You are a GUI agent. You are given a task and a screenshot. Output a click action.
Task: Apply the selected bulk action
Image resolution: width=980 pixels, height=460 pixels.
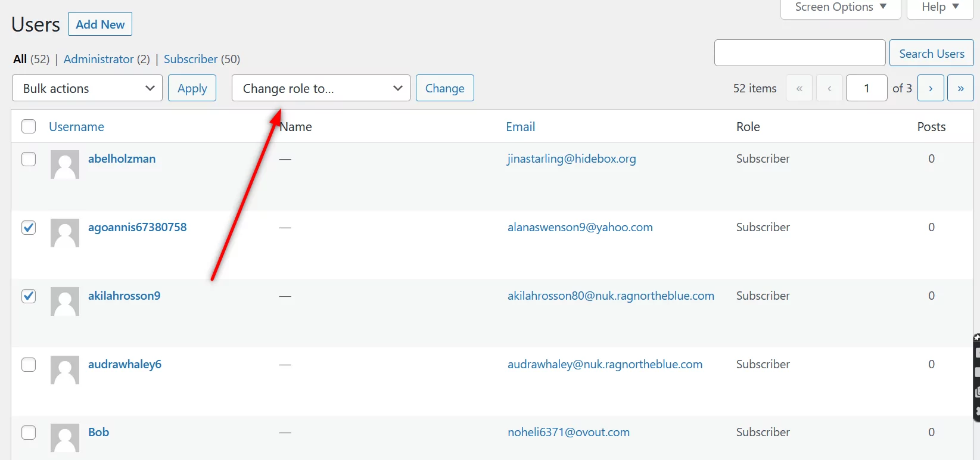[x=192, y=88]
